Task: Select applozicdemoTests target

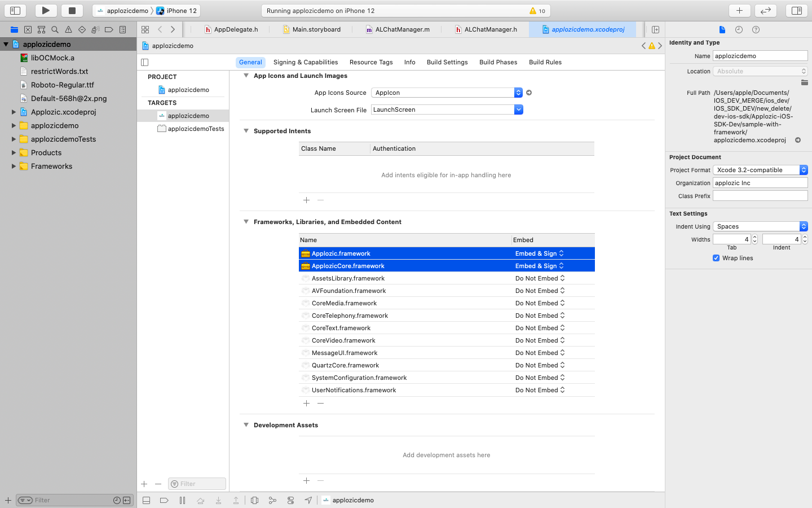Action: coord(191,129)
